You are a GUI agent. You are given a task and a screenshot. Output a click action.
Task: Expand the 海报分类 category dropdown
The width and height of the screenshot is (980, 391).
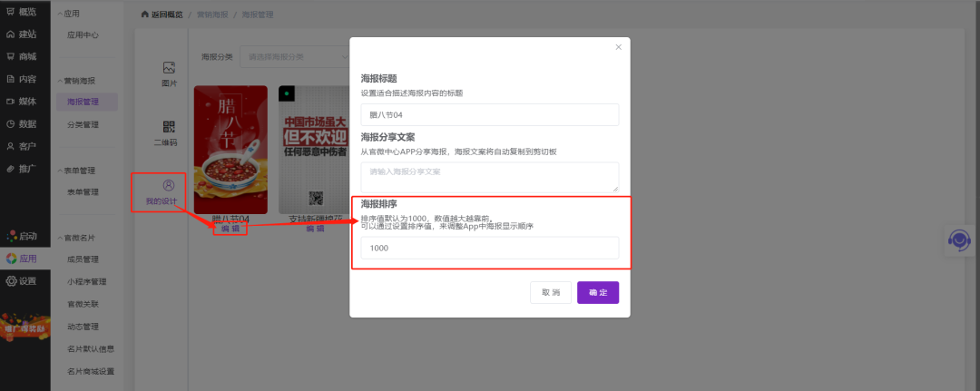point(295,57)
